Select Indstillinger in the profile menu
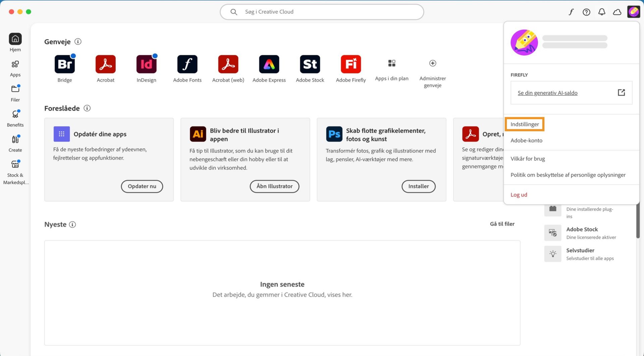Viewport: 644px width, 356px height. click(524, 124)
